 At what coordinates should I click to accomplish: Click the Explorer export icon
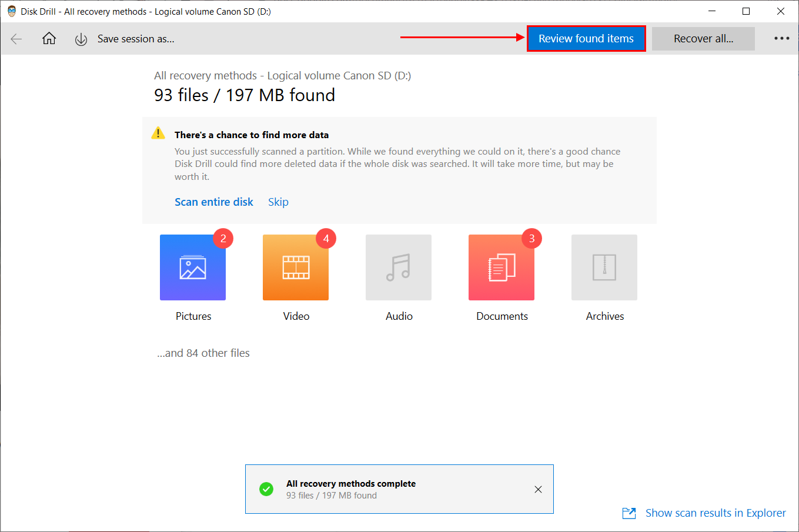629,513
